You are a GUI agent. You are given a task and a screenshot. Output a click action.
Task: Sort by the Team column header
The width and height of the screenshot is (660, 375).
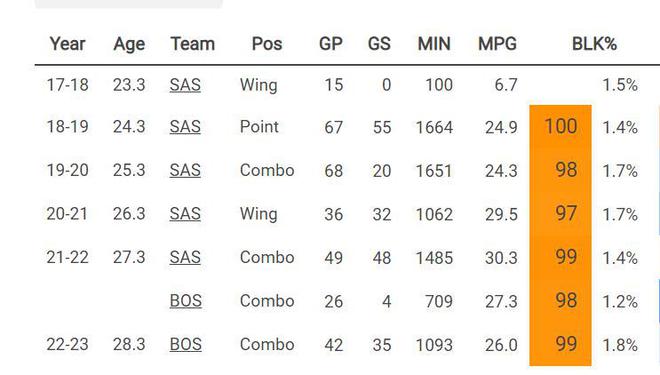click(x=192, y=44)
